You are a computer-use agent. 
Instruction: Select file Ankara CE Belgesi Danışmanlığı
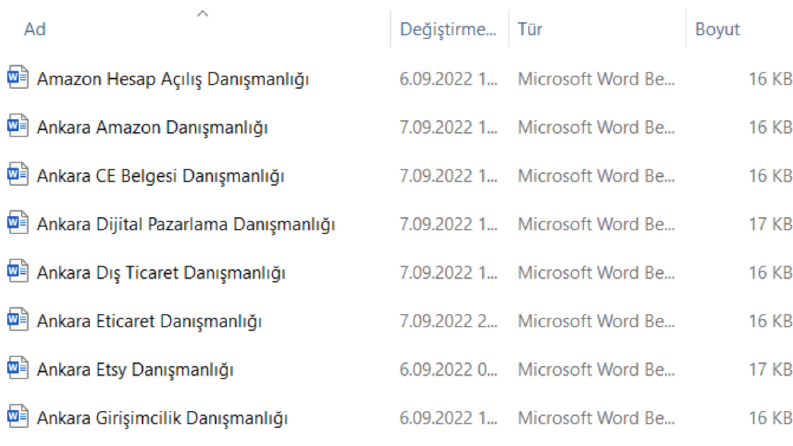(160, 176)
